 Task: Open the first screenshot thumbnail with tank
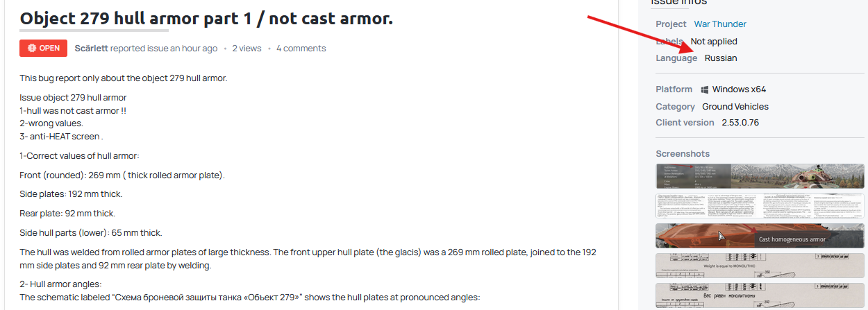click(x=760, y=176)
